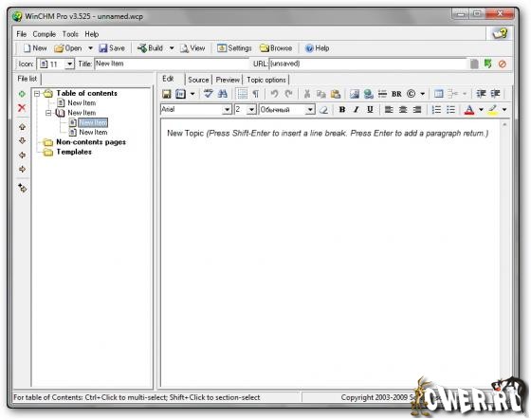
Task: Click the green add item icon
Action: (22, 94)
